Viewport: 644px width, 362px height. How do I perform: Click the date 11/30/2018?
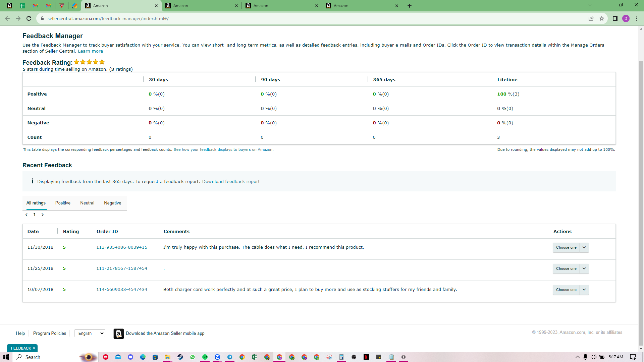pyautogui.click(x=40, y=247)
